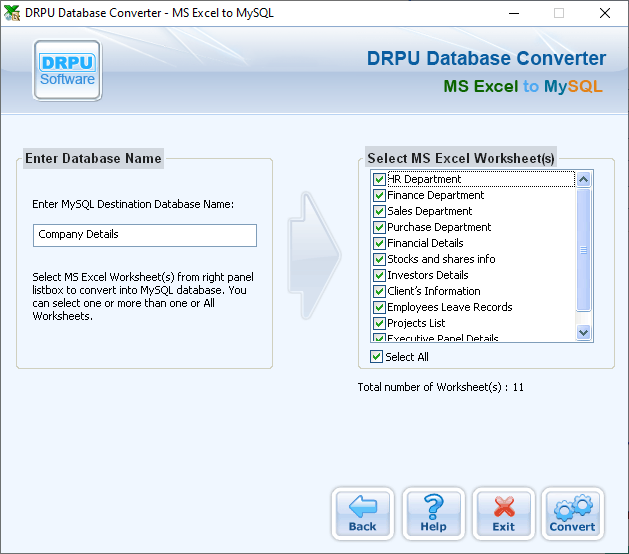Minimize the DRPU Database Converter window
The image size is (629, 554).
point(514,13)
